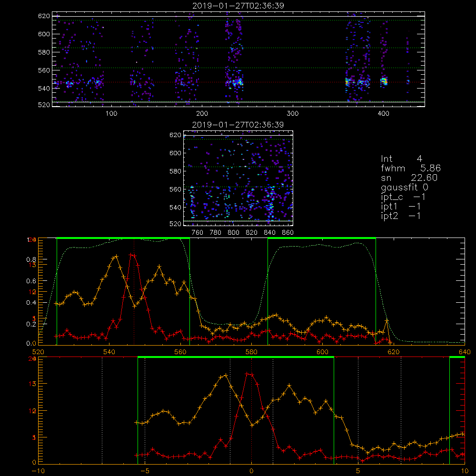Click the x-axis label 100 of the top spectrogram
The height and width of the screenshot is (476, 476).
111,114
